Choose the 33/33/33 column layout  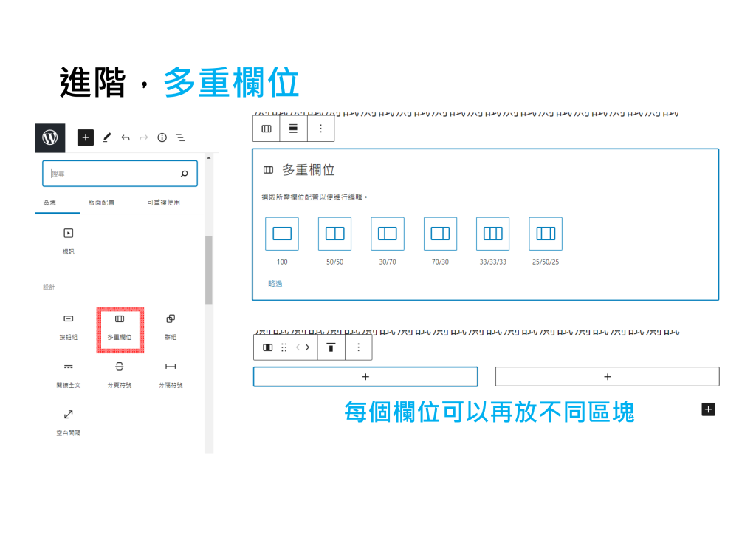(x=492, y=234)
